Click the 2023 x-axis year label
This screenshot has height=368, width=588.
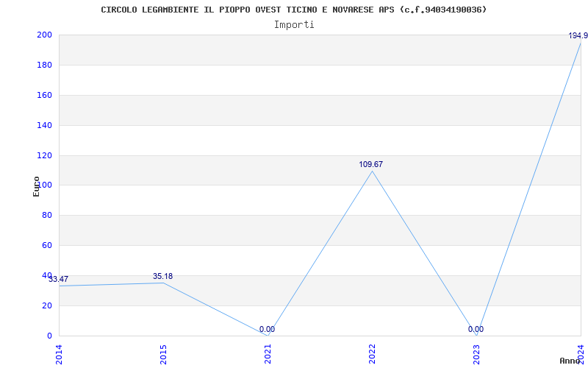click(476, 355)
